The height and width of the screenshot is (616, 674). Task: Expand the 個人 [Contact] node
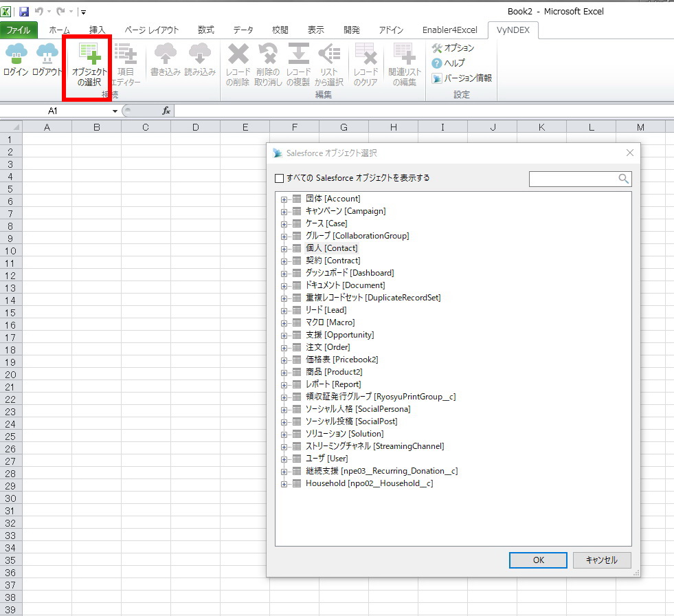pyautogui.click(x=284, y=249)
